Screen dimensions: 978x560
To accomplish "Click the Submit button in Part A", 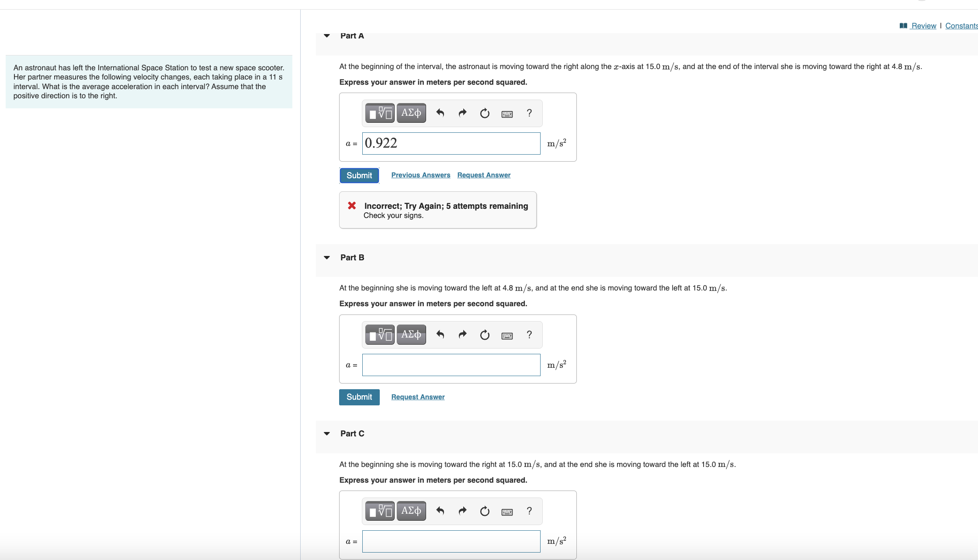I will coord(359,175).
